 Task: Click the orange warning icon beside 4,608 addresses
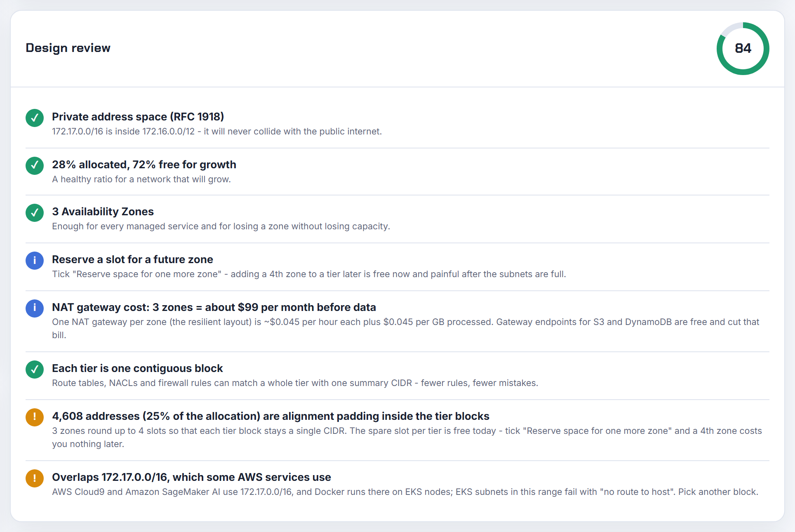point(35,417)
